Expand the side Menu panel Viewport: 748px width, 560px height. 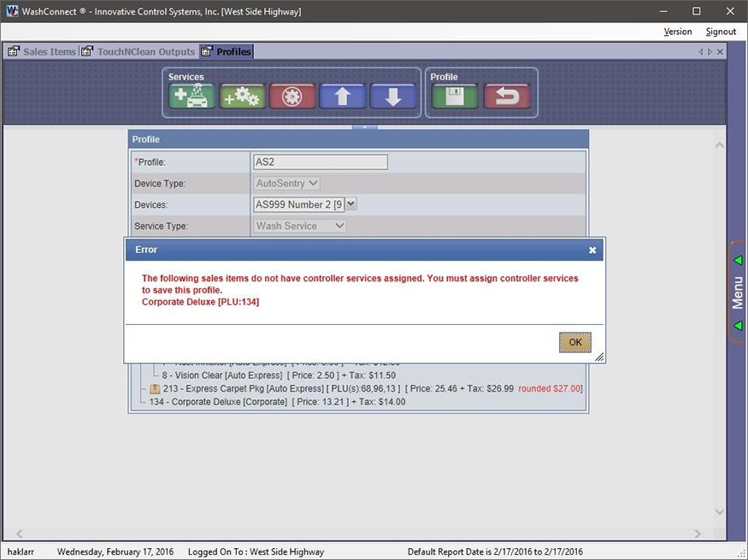pos(738,292)
